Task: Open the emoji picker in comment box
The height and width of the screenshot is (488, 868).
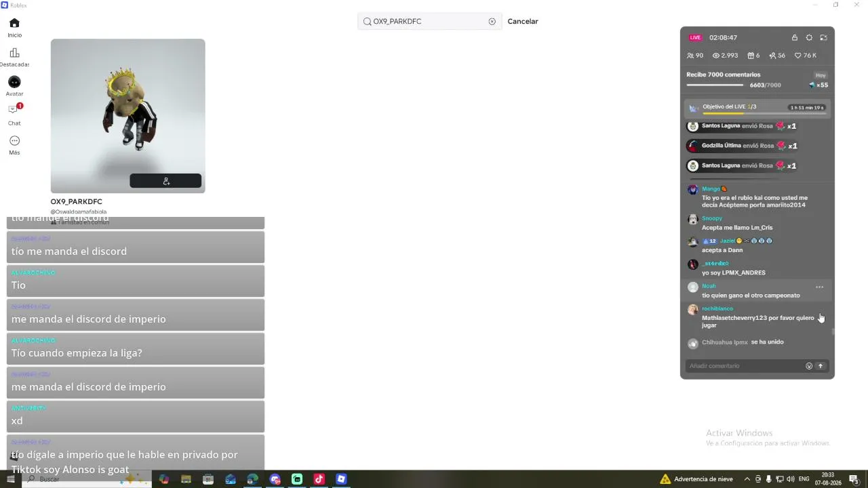Action: [x=809, y=366]
